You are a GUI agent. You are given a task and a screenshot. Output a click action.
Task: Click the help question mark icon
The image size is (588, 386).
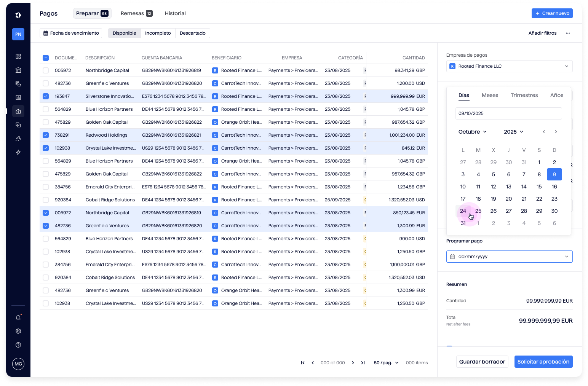click(x=18, y=345)
